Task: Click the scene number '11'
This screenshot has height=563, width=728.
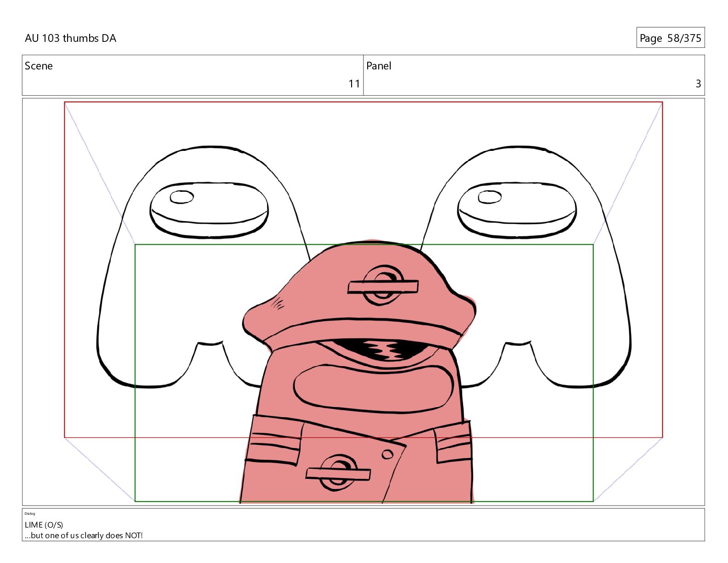Action: click(354, 84)
